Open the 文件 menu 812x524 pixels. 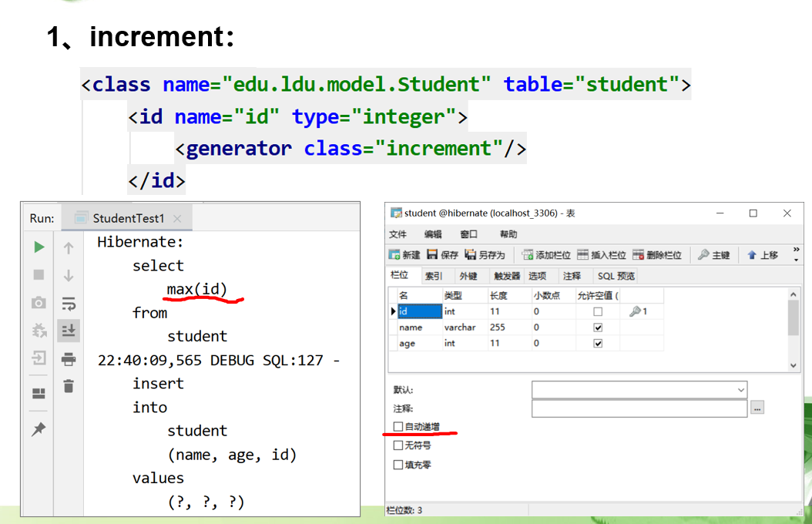pyautogui.click(x=398, y=234)
